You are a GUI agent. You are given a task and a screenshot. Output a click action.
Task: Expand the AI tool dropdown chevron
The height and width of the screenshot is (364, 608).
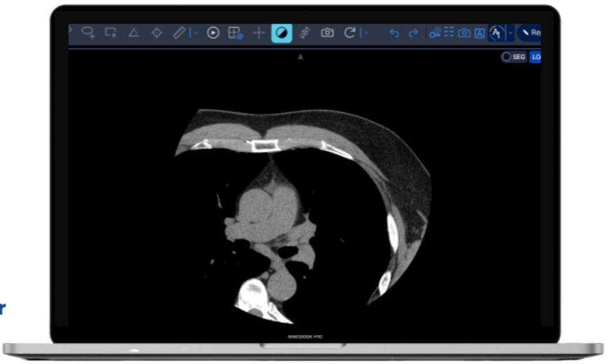click(511, 33)
